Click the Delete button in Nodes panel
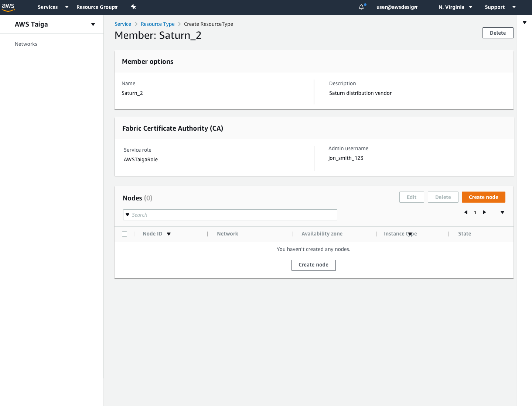The width and height of the screenshot is (532, 406). click(443, 197)
